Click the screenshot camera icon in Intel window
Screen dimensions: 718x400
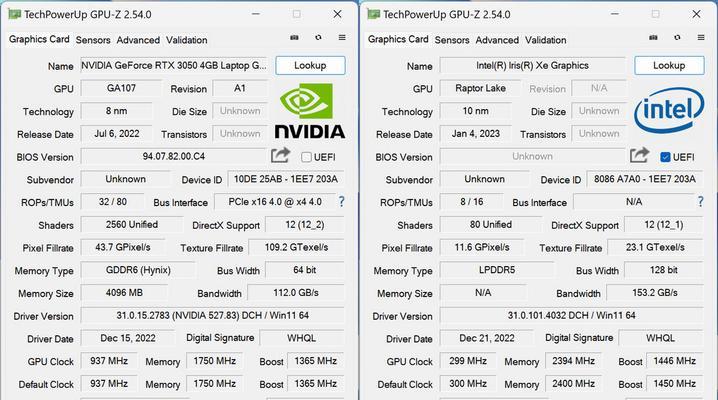point(653,38)
